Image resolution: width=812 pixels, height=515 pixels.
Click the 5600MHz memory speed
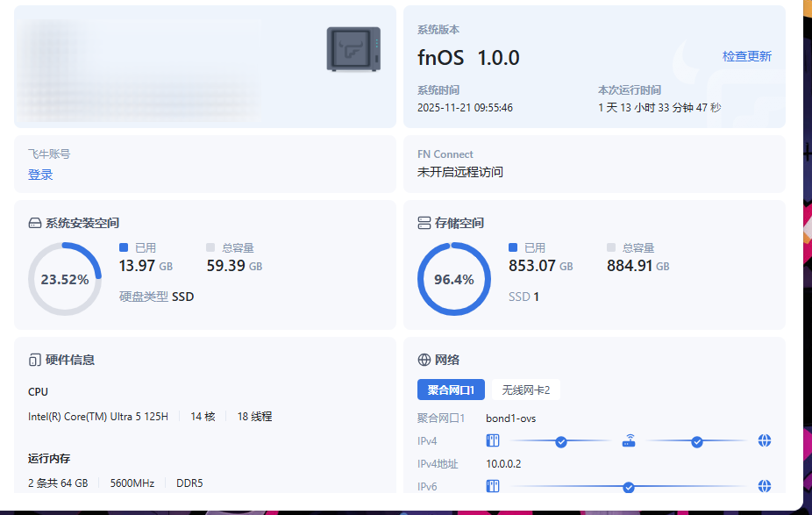pos(132,483)
